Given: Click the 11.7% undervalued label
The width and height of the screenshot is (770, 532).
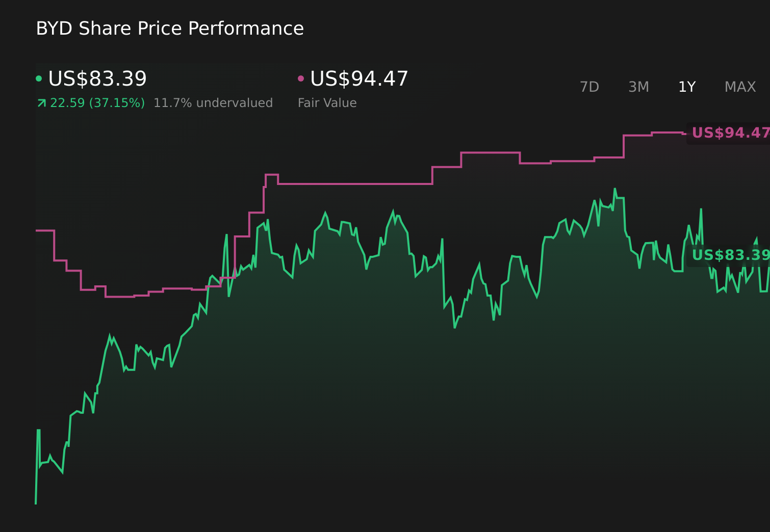Looking at the screenshot, I should [213, 102].
